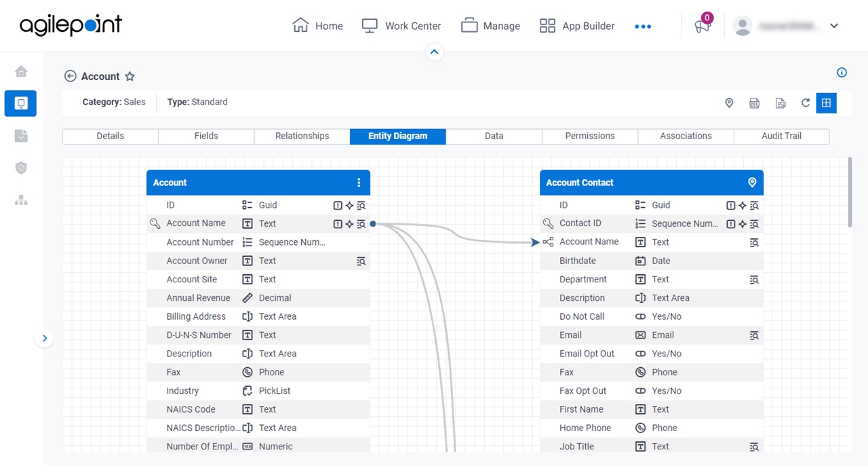Switch to the Fields tab

tap(206, 136)
